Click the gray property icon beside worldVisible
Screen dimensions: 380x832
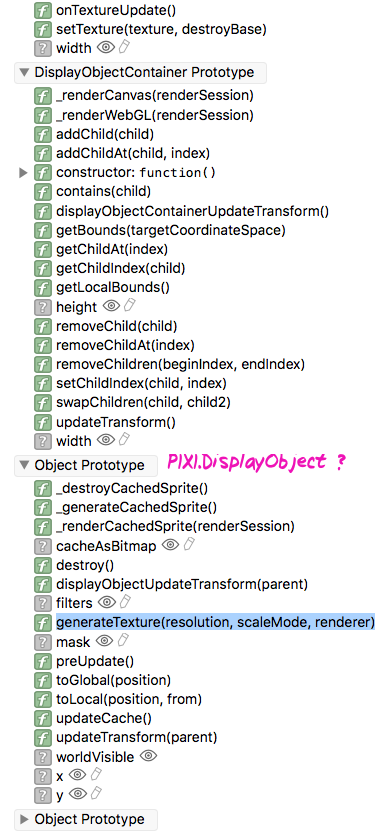point(41,757)
